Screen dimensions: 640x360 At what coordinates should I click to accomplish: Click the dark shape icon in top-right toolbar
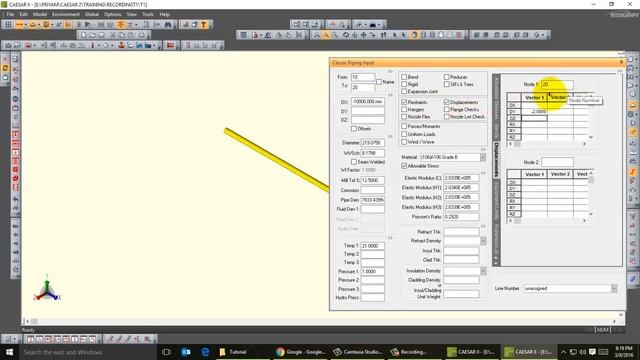(373, 25)
